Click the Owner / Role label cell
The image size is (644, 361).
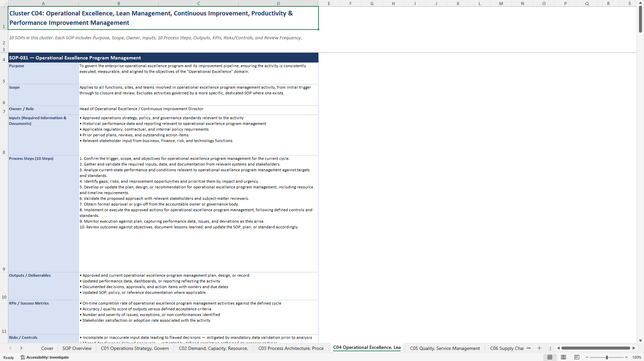click(43, 110)
